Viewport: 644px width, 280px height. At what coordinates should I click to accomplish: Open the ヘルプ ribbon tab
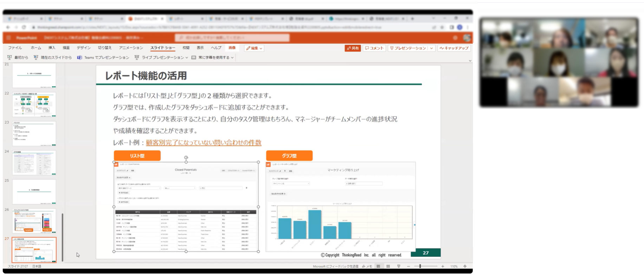point(216,48)
